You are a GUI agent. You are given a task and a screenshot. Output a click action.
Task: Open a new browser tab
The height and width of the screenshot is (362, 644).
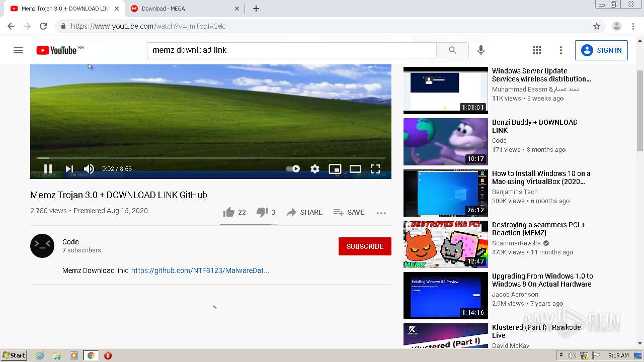point(256,9)
